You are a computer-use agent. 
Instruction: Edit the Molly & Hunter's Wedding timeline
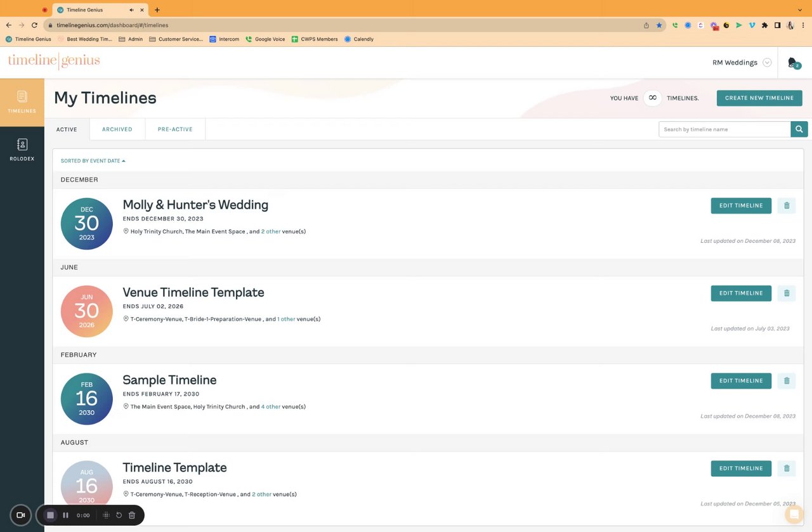click(x=741, y=205)
